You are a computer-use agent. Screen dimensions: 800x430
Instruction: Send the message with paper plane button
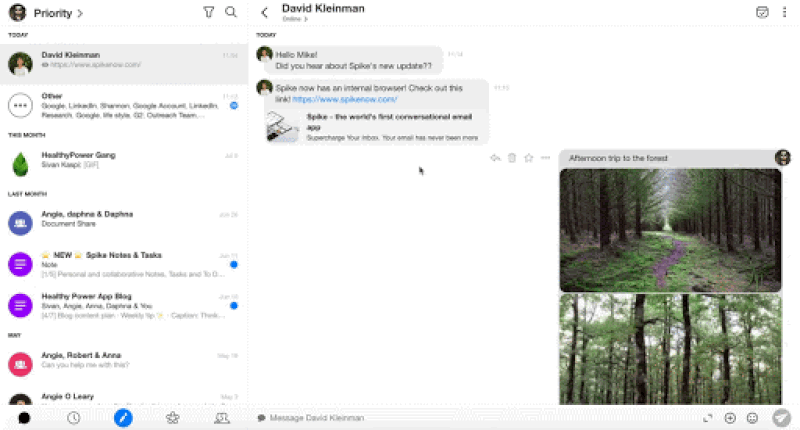(781, 418)
